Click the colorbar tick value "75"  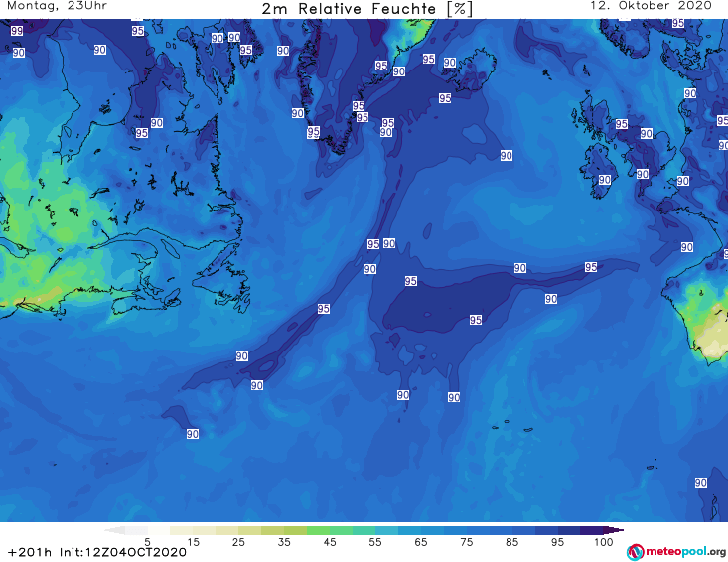pyautogui.click(x=466, y=541)
